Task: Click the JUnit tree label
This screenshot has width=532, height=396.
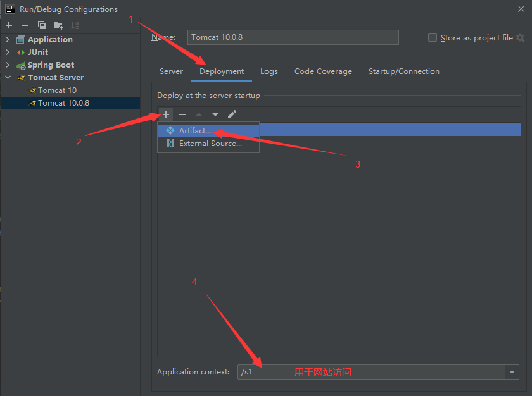Action: [38, 52]
